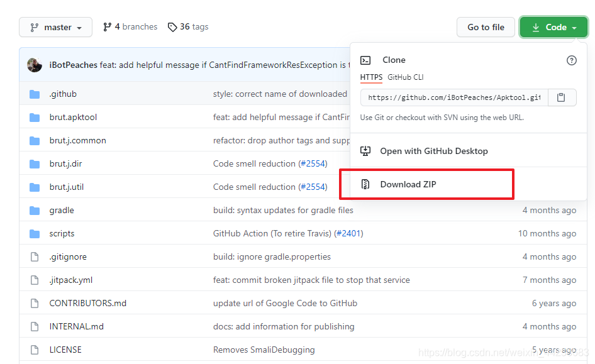
Task: Click the Go to file button
Action: point(486,27)
